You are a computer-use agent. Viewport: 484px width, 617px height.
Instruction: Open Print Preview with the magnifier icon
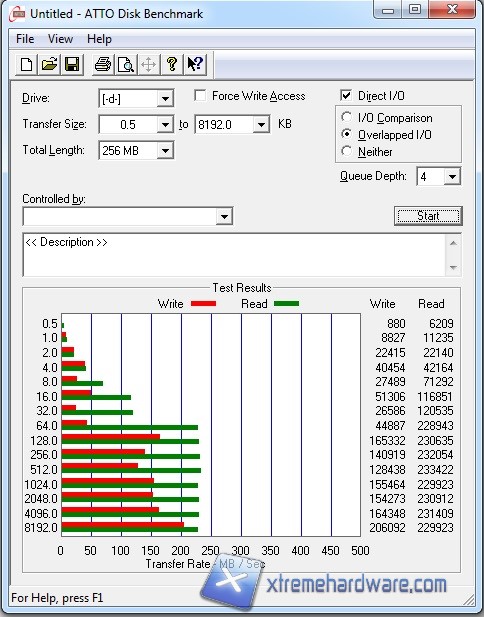[126, 64]
